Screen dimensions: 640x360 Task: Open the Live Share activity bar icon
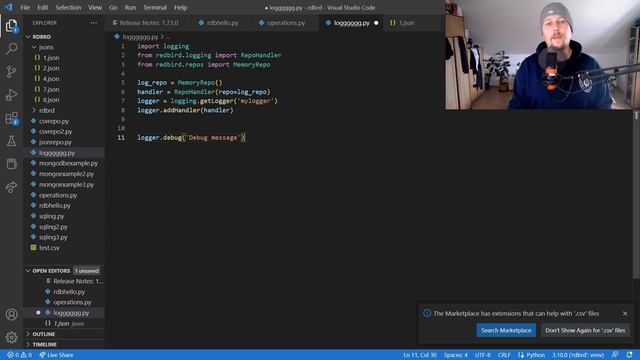tap(11, 187)
